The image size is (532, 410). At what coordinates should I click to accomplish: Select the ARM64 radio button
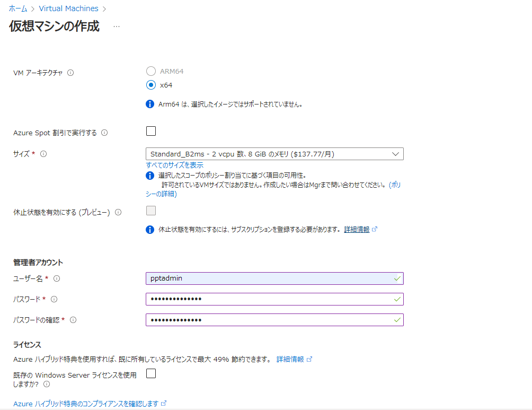point(151,71)
